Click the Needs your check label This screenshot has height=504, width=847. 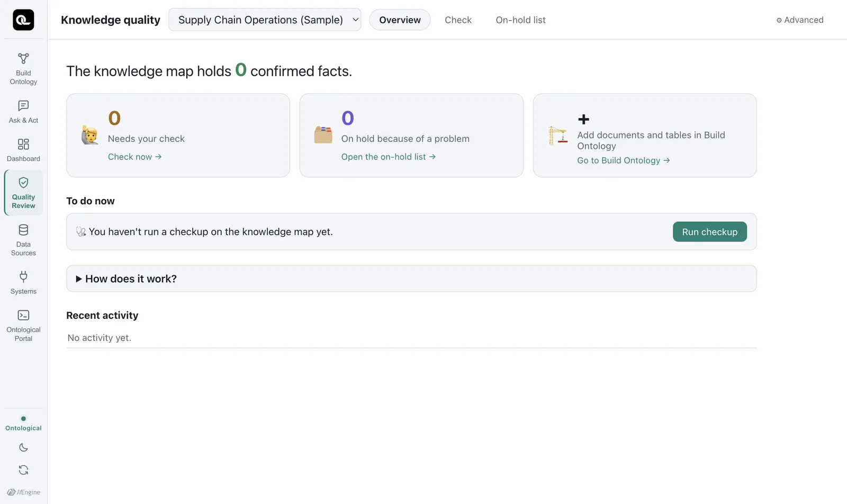pyautogui.click(x=146, y=139)
